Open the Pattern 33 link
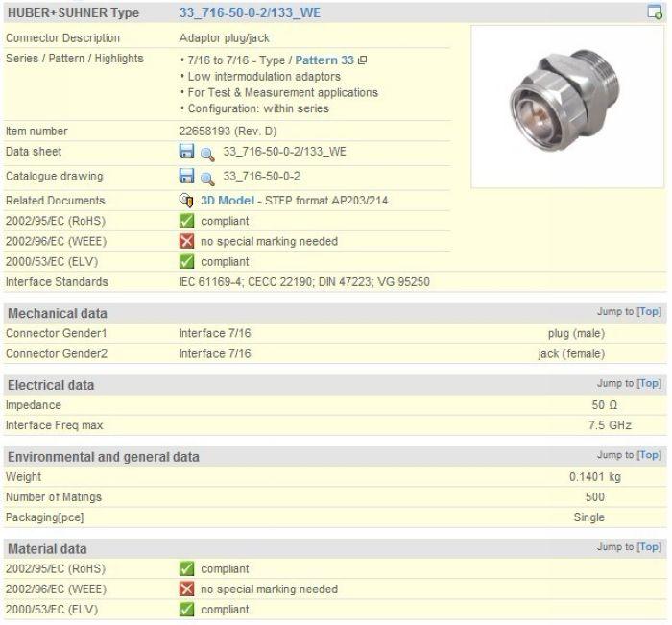The image size is (672, 625). pyautogui.click(x=324, y=60)
